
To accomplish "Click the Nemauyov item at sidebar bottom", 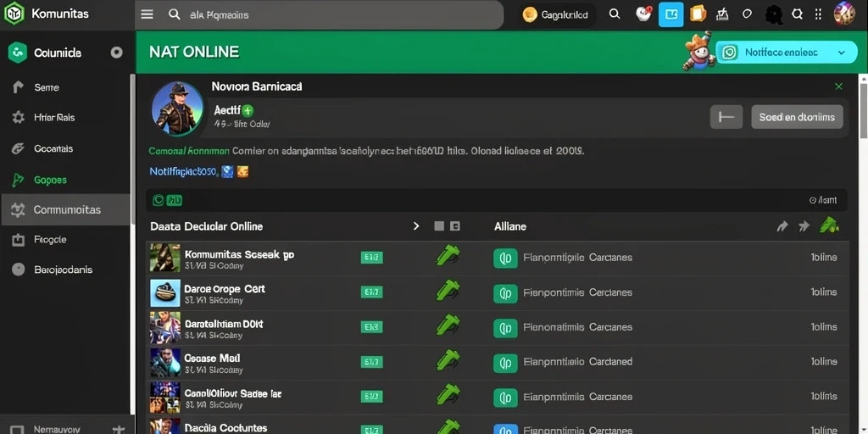I will click(x=55, y=429).
